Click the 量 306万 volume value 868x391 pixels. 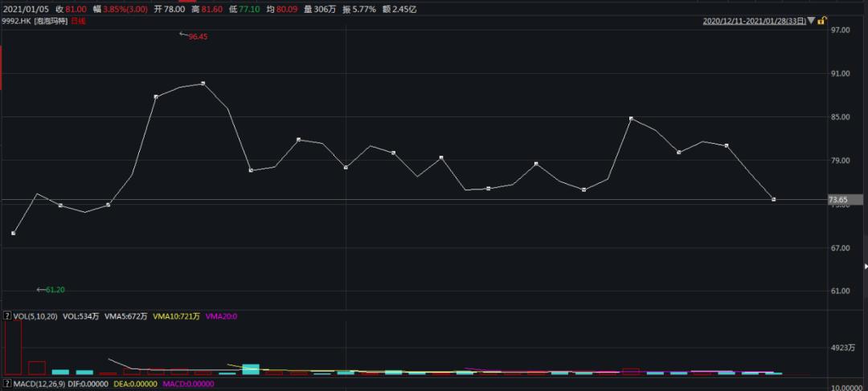point(319,9)
